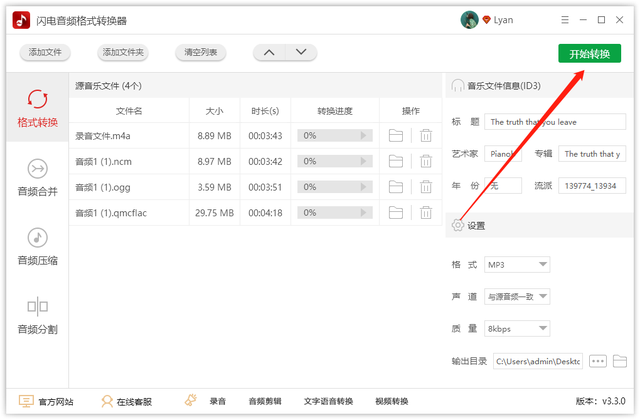Switch to 音频合并 audio merge tab

pyautogui.click(x=37, y=178)
